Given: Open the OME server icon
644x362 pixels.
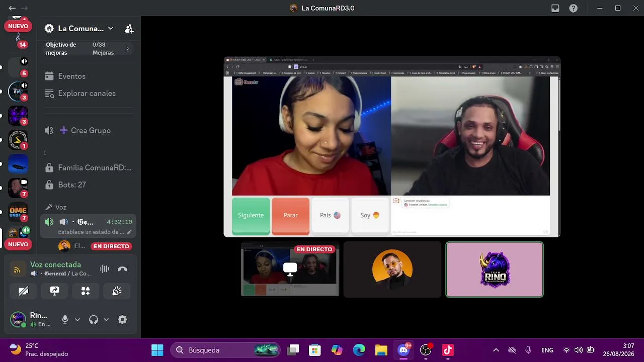Looking at the screenshot, I should (18, 212).
